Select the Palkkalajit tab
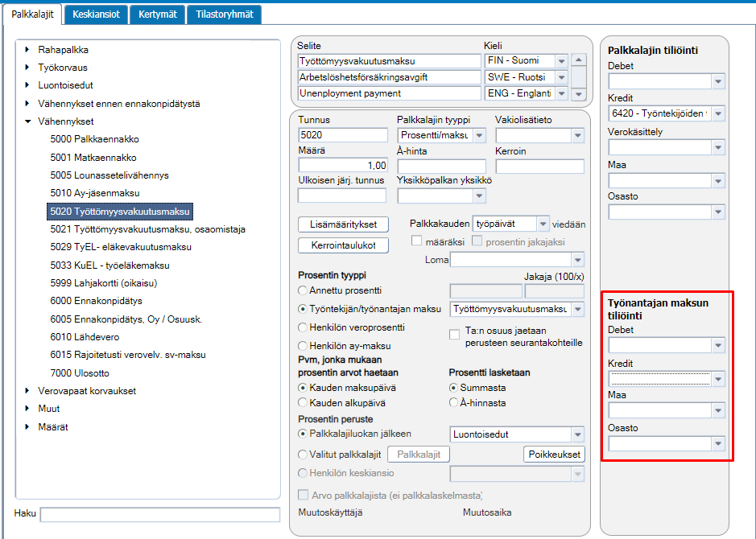756x539 pixels. click(x=32, y=14)
